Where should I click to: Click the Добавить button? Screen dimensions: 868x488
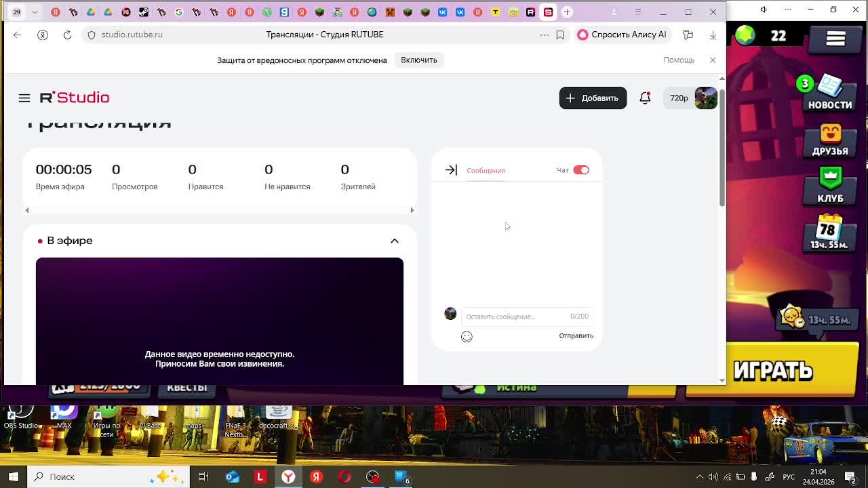593,98
